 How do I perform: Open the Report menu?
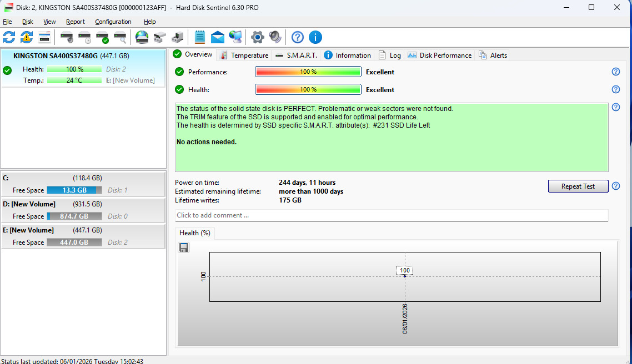point(76,22)
